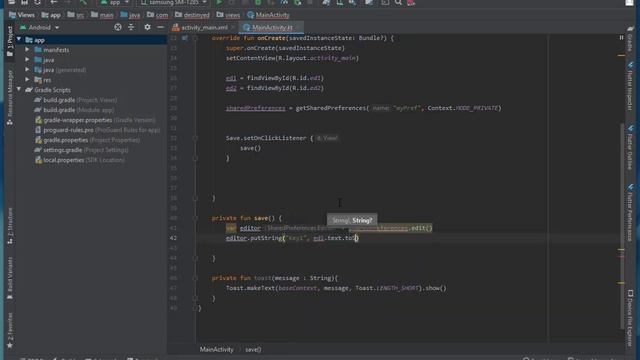
Task: Click main in navigation breadcrumb
Action: click(102, 15)
